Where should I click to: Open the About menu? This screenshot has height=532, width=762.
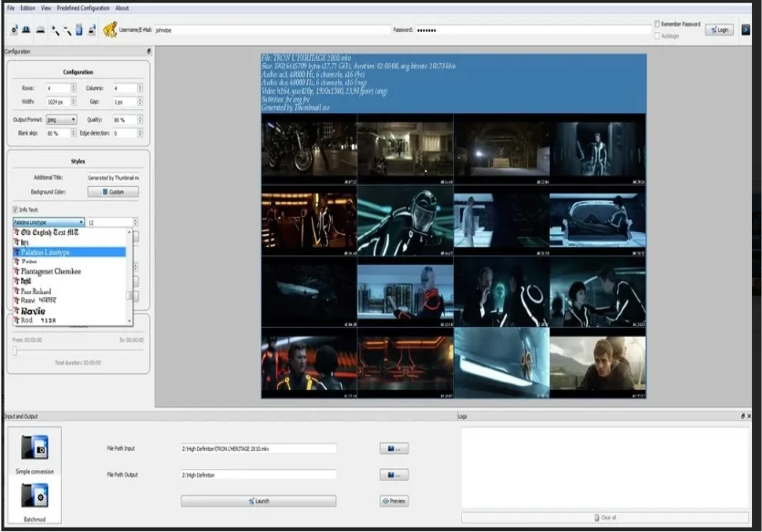coord(122,8)
